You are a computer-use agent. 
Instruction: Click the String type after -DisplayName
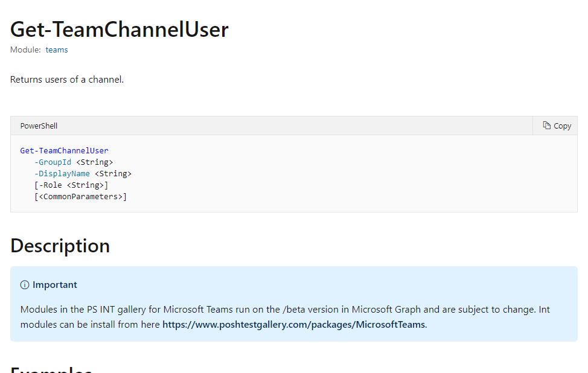[113, 174]
